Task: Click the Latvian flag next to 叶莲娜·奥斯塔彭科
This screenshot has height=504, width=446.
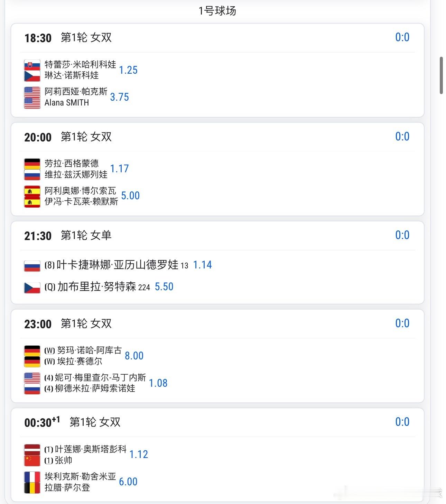Action: coord(32,449)
